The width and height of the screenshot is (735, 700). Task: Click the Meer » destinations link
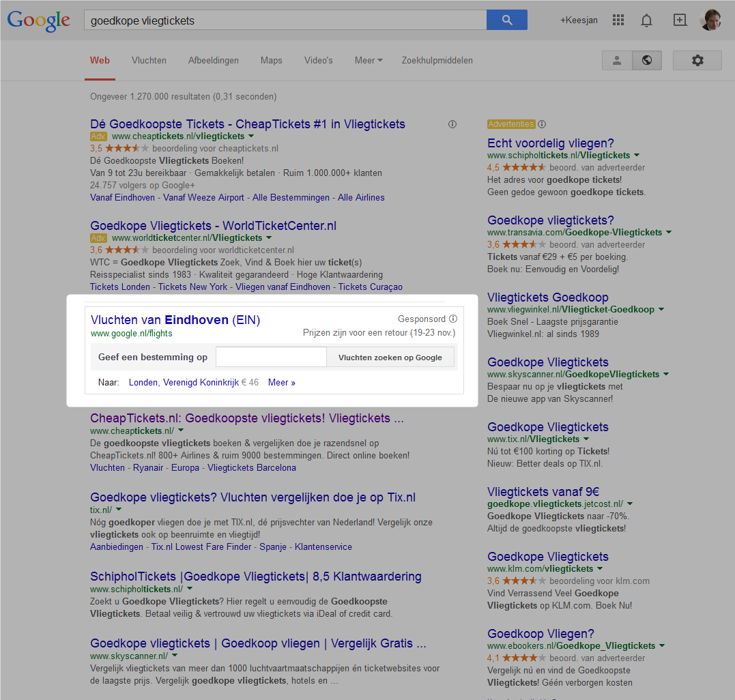281,382
